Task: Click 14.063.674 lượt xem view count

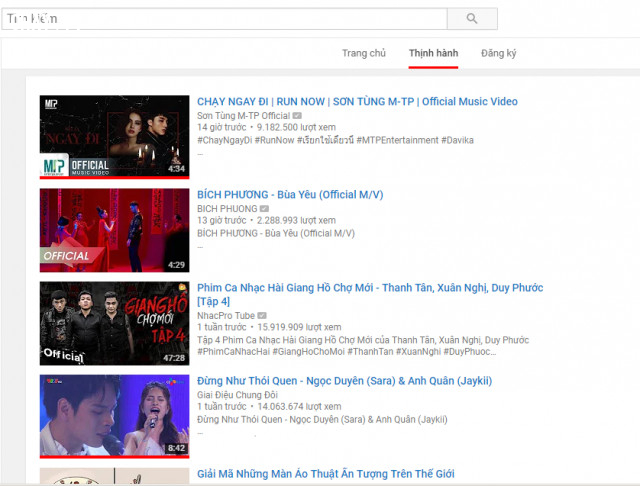Action: coord(299,406)
